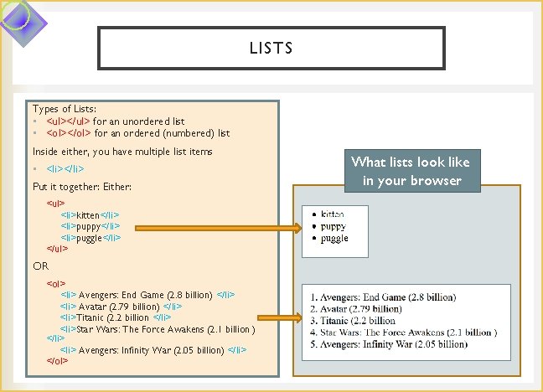Click the red <ul></ul> tag pair
This screenshot has width=543, height=392.
tap(68, 121)
